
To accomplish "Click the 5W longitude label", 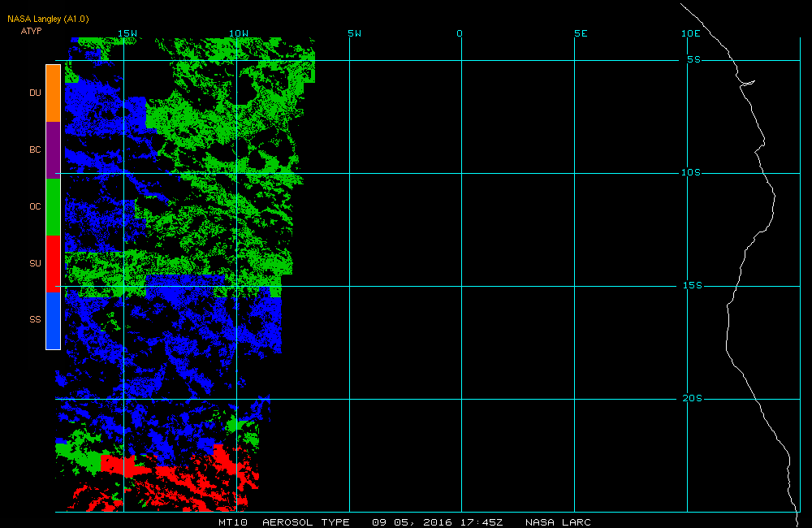I will (x=355, y=33).
